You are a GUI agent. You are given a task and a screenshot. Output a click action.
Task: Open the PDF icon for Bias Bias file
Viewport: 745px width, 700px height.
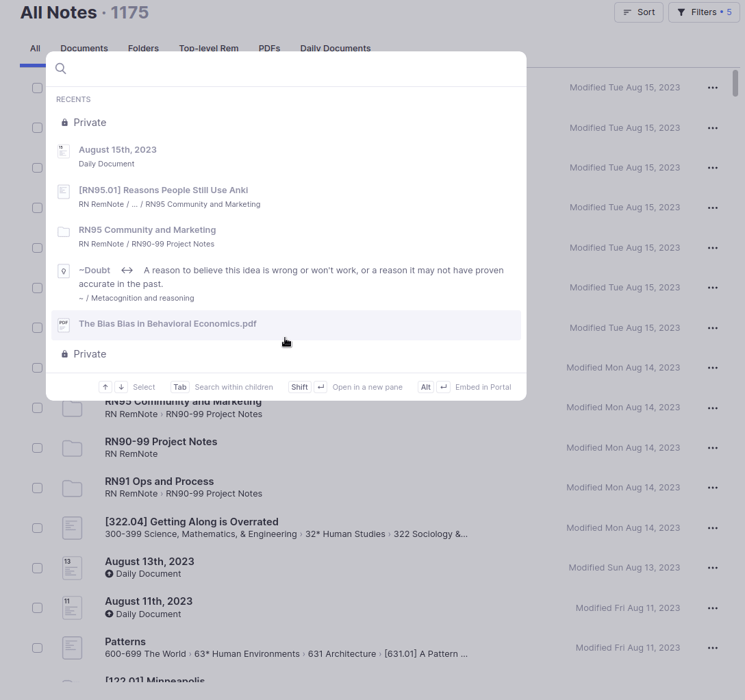(x=64, y=325)
